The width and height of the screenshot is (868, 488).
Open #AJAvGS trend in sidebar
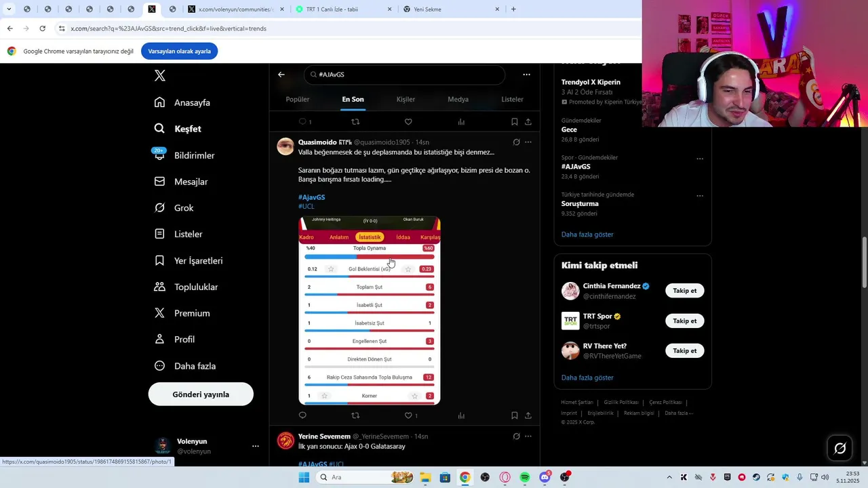pyautogui.click(x=576, y=167)
